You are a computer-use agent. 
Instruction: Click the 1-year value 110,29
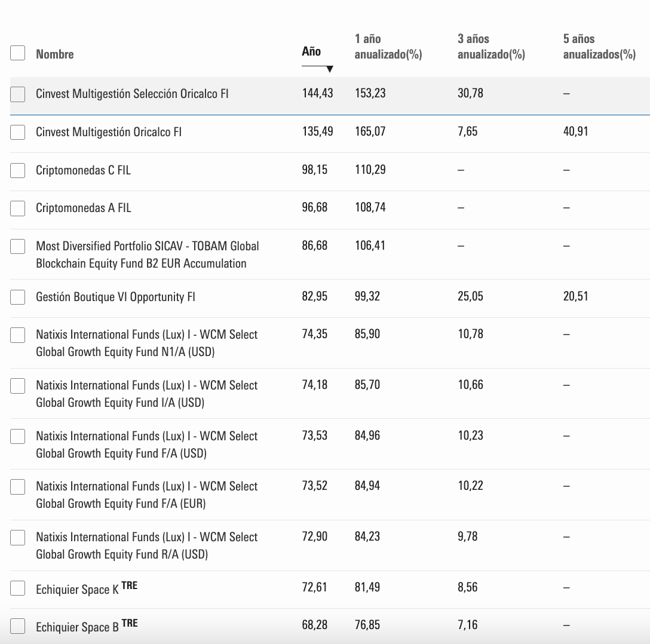click(x=370, y=170)
